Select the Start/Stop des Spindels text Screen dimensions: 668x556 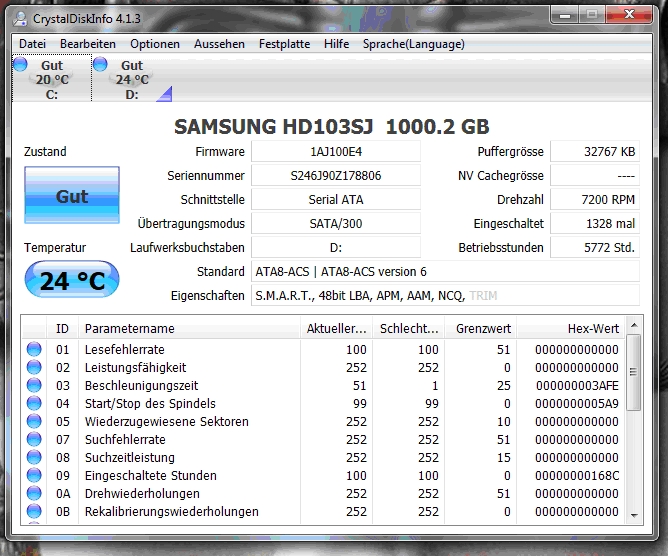[150, 403]
